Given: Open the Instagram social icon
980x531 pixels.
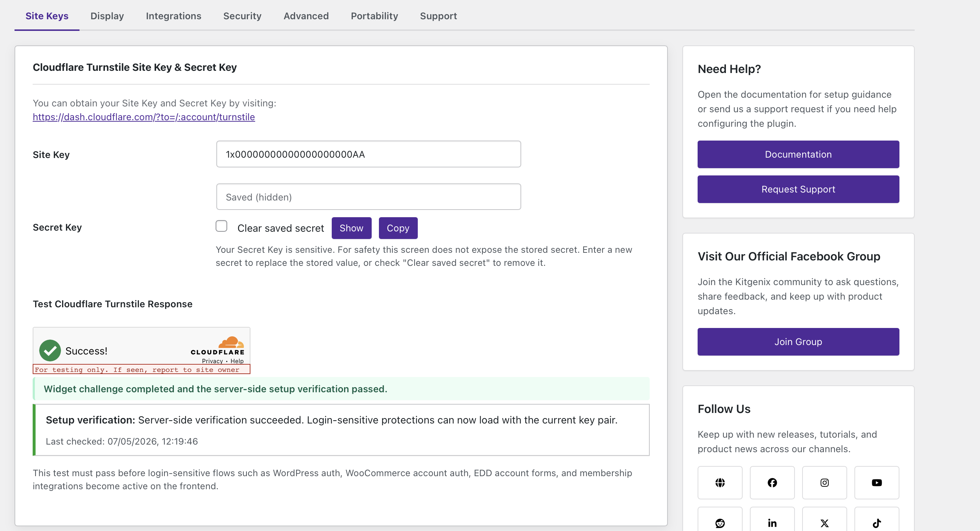Looking at the screenshot, I should 824,482.
